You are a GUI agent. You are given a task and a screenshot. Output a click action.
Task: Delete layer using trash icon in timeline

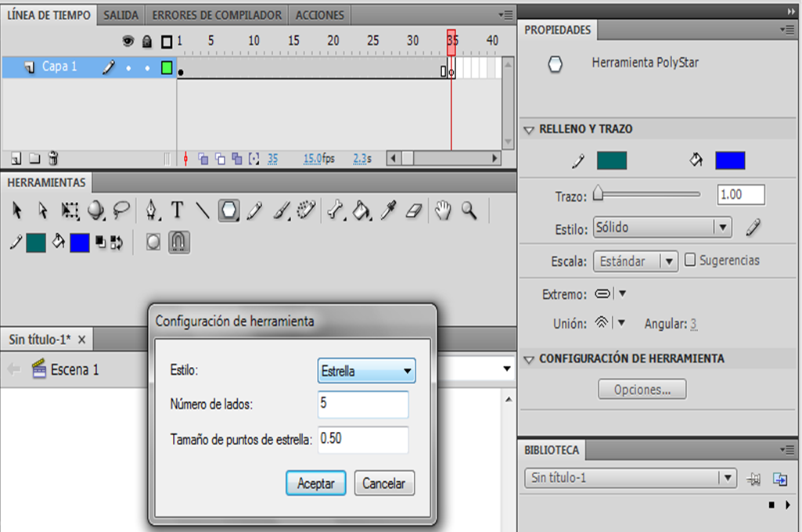click(53, 158)
